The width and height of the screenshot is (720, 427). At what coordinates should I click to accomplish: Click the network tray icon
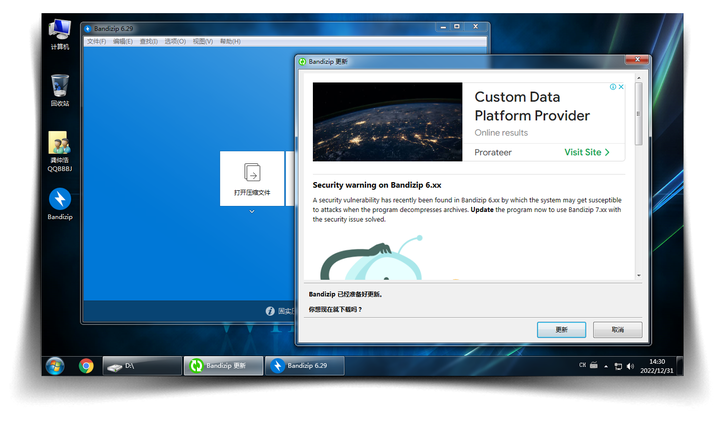coord(618,366)
